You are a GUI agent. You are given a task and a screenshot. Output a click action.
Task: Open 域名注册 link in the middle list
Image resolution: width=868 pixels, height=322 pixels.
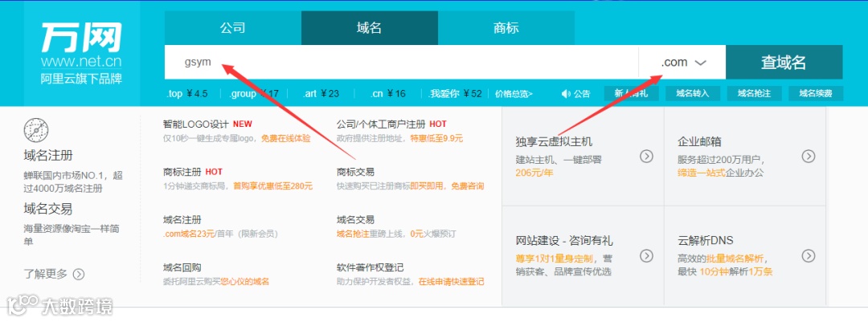(182, 220)
